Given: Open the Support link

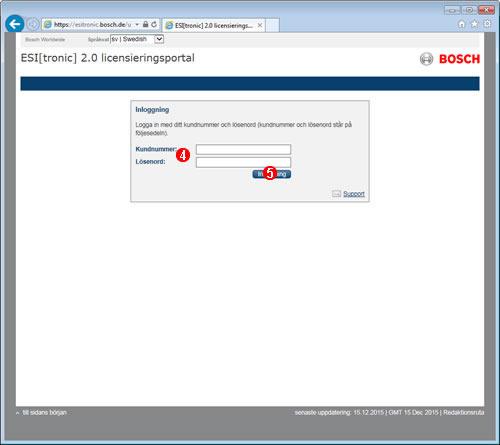Looking at the screenshot, I should (354, 194).
